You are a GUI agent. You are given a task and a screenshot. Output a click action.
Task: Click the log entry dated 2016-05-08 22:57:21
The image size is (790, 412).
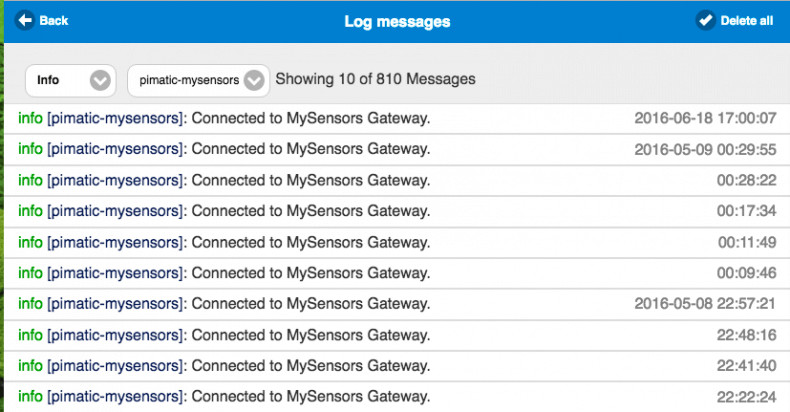(x=397, y=304)
